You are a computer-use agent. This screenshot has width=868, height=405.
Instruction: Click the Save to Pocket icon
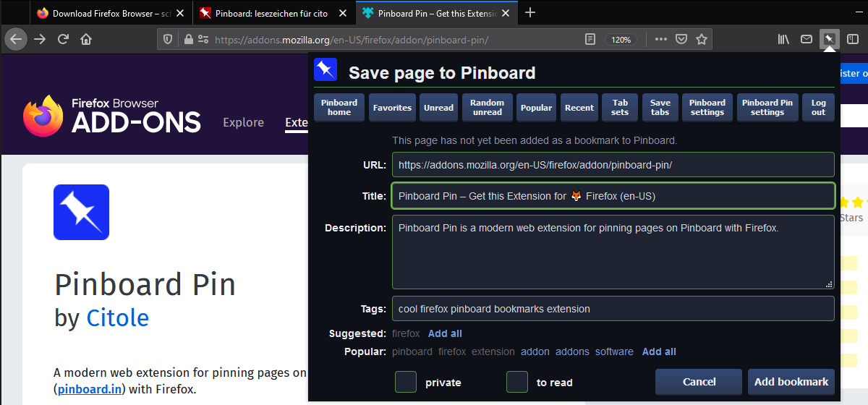pyautogui.click(x=681, y=39)
